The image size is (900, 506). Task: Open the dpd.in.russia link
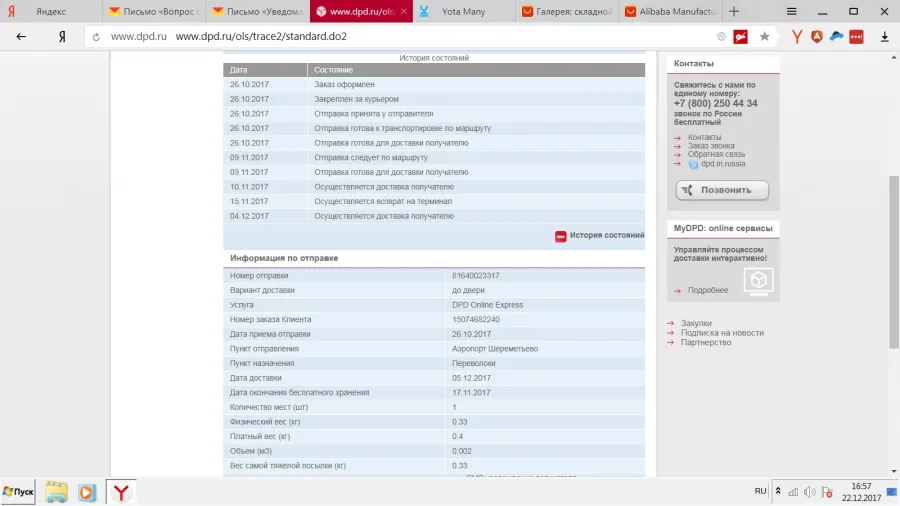[723, 164]
